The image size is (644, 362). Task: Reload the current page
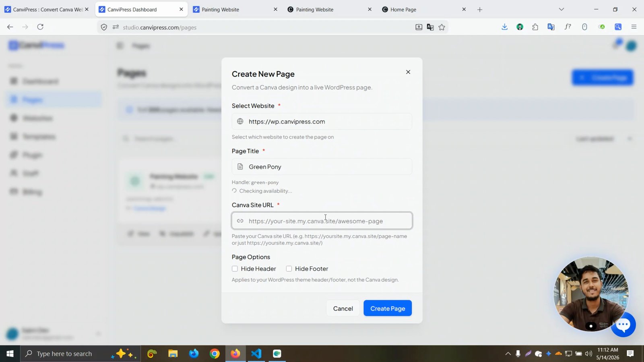tap(40, 27)
